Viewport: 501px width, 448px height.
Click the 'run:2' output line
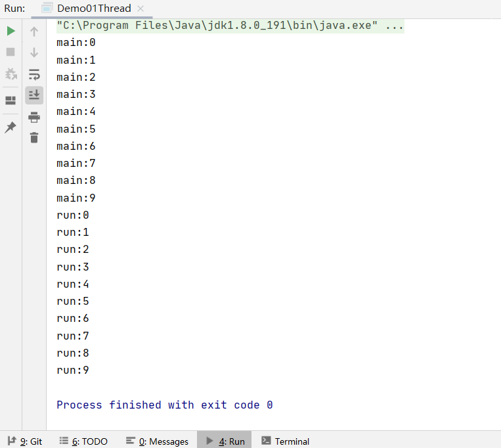pyautogui.click(x=73, y=250)
